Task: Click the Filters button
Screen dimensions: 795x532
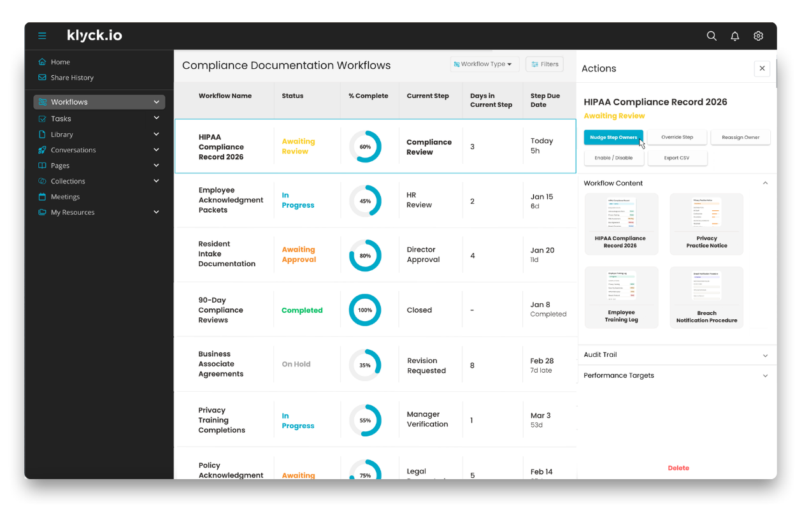Action: click(545, 64)
